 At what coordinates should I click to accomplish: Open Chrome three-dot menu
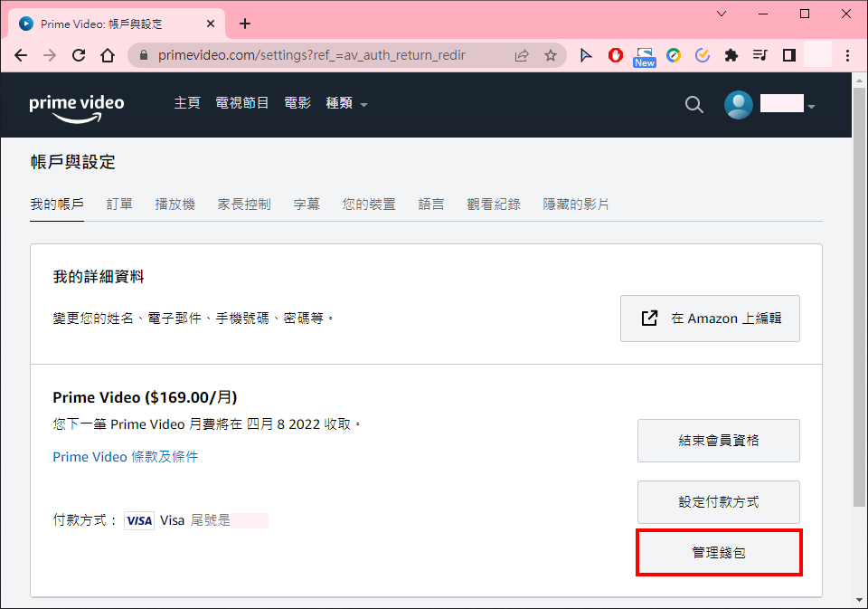coord(847,55)
